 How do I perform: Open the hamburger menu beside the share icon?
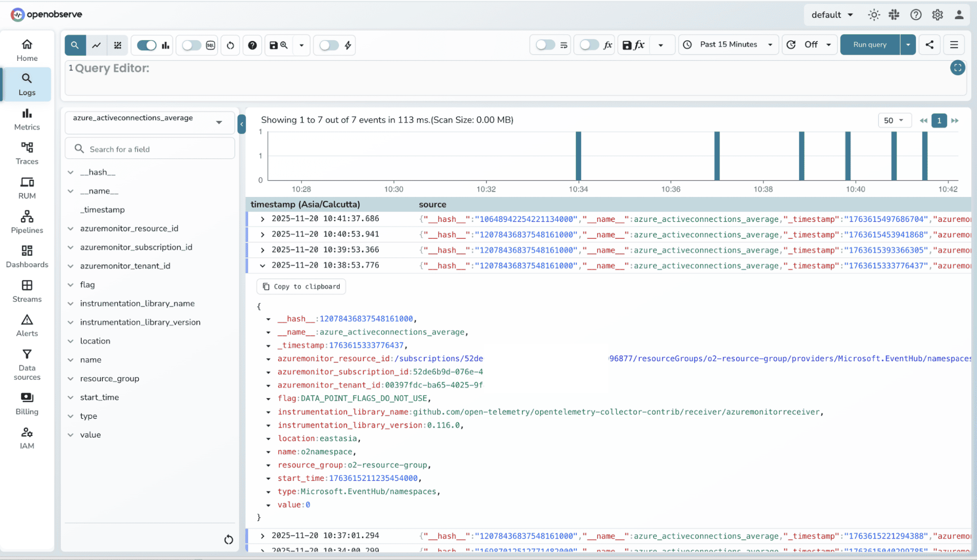953,44
